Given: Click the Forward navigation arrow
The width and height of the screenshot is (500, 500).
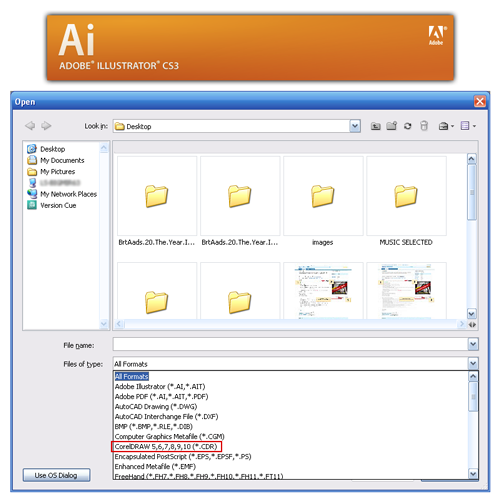Looking at the screenshot, I should click(46, 126).
